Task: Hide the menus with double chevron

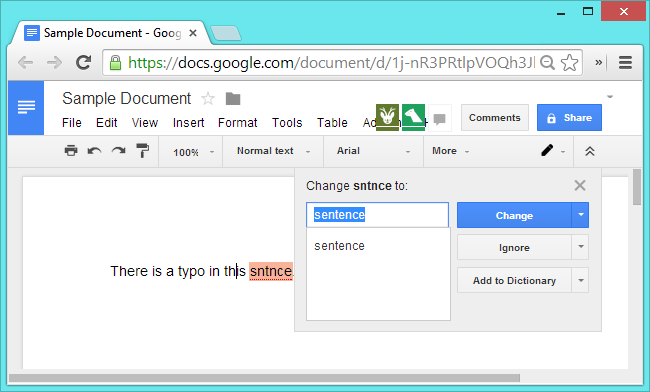Action: (590, 151)
